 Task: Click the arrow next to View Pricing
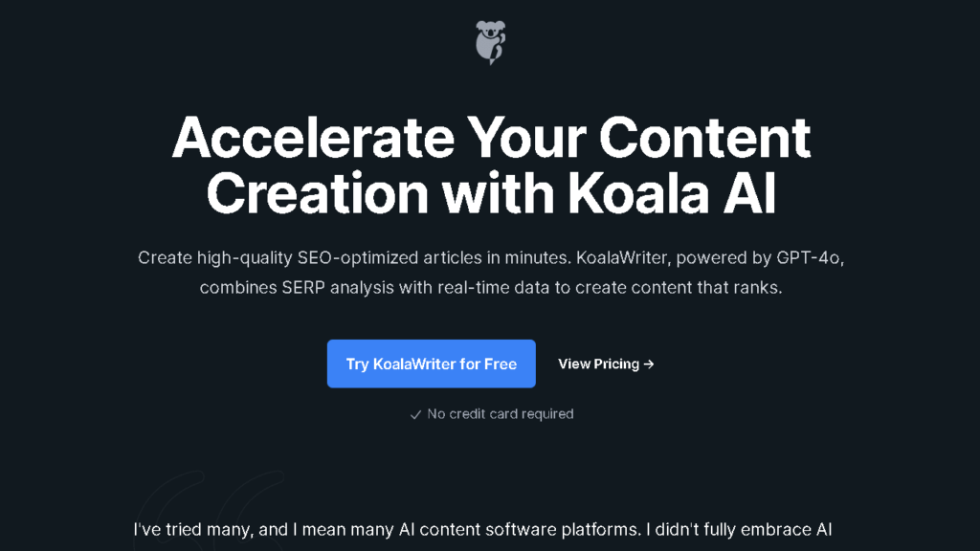649,364
